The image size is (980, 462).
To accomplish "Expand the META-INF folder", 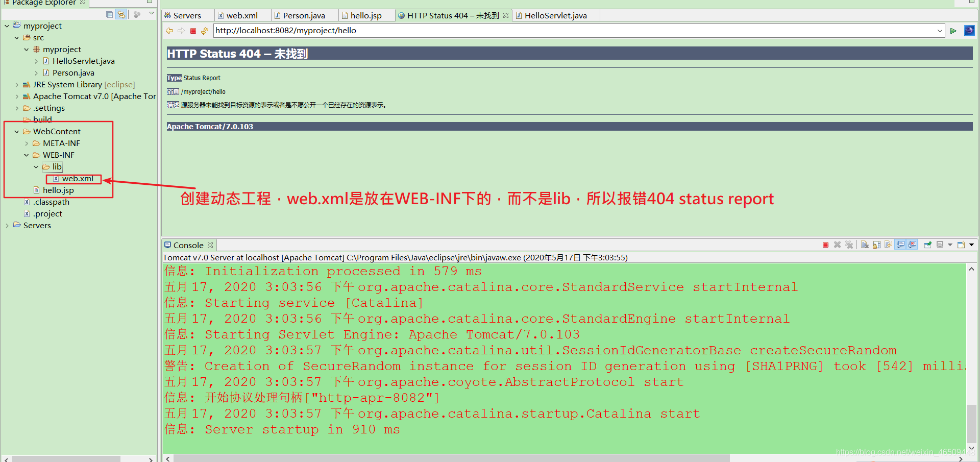I will point(26,143).
